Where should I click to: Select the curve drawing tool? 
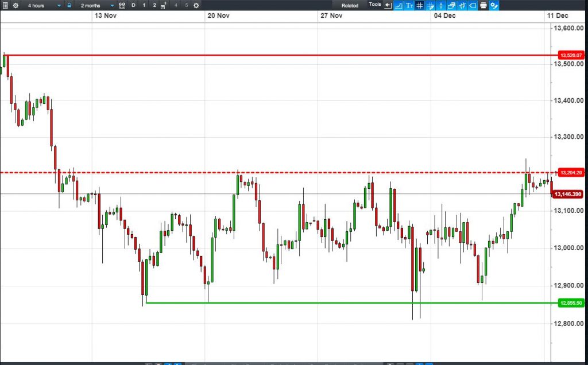point(399,5)
